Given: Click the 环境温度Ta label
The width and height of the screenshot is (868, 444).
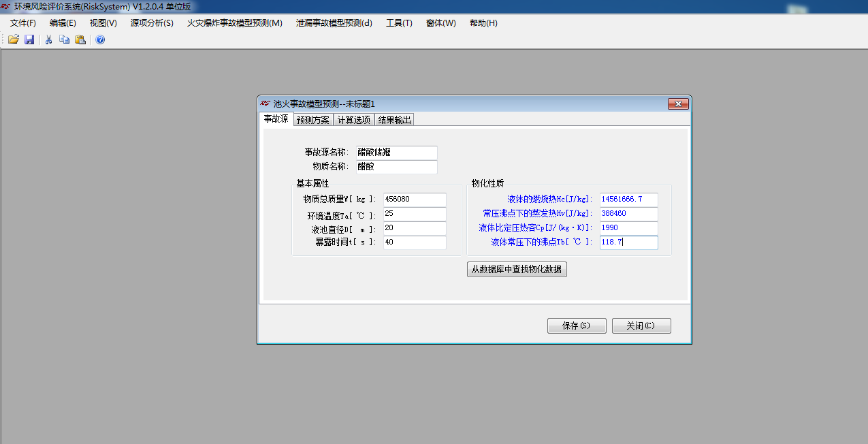Looking at the screenshot, I should [x=341, y=216].
